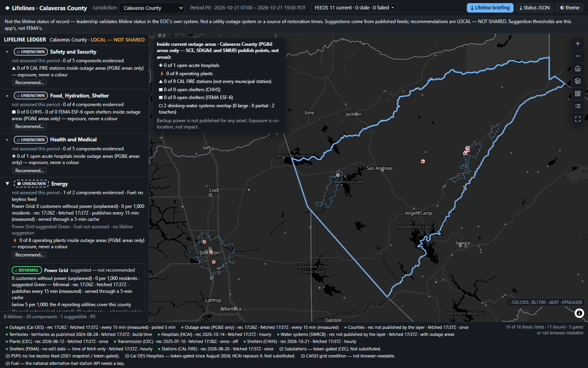
Task: Click the Energy dashed UNKNOWN badge
Action: [31, 184]
